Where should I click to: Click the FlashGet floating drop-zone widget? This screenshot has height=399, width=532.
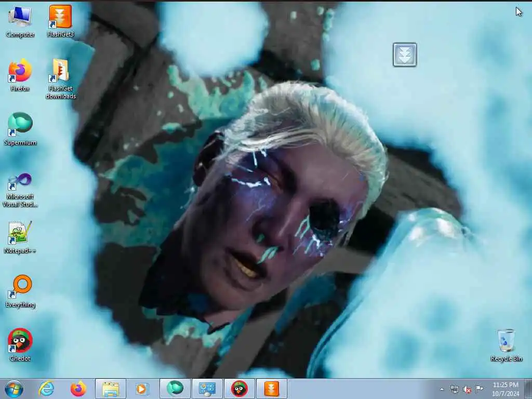(x=405, y=55)
